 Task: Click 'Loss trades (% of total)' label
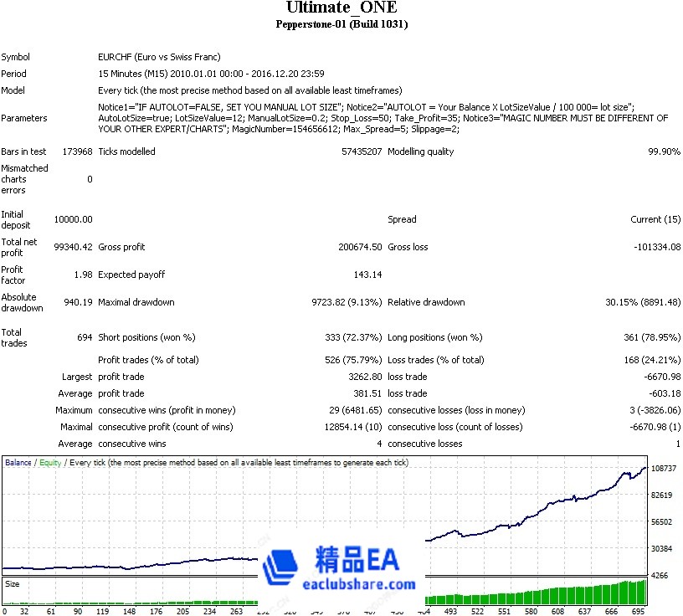pyautogui.click(x=436, y=360)
